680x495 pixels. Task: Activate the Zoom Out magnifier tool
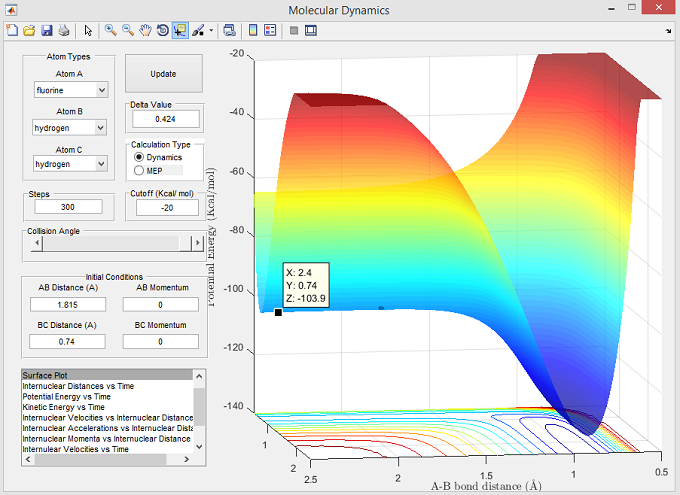(x=128, y=30)
